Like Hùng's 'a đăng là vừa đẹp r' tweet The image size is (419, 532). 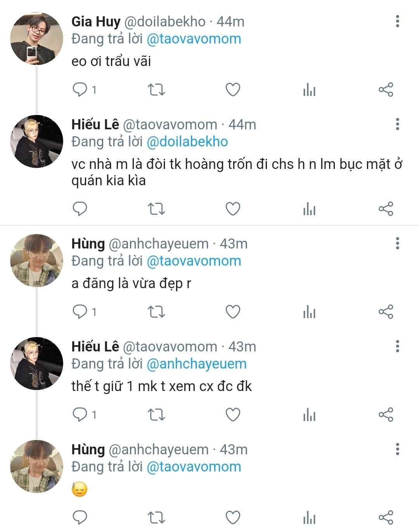(x=233, y=312)
